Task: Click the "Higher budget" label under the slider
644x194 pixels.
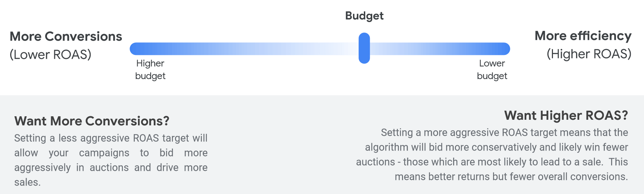Action: pyautogui.click(x=150, y=70)
